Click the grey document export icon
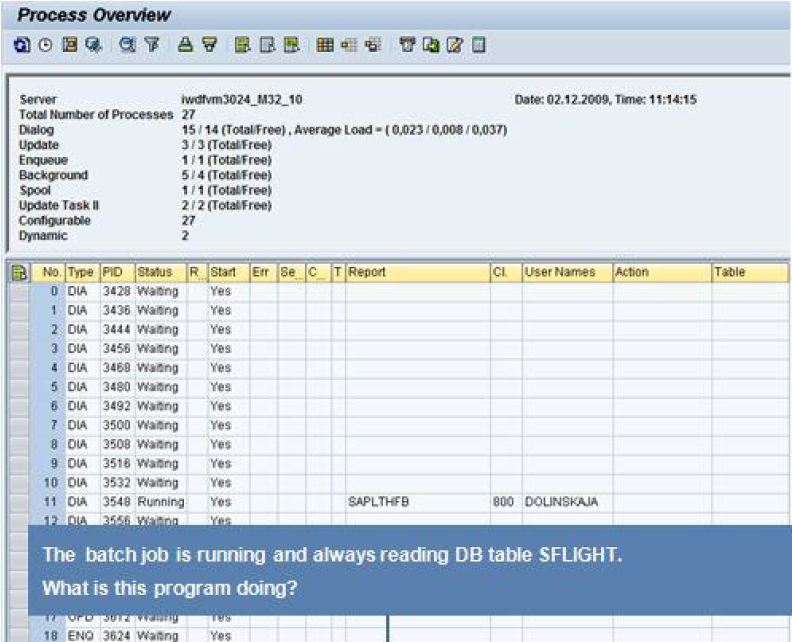792x642 pixels. 267,45
